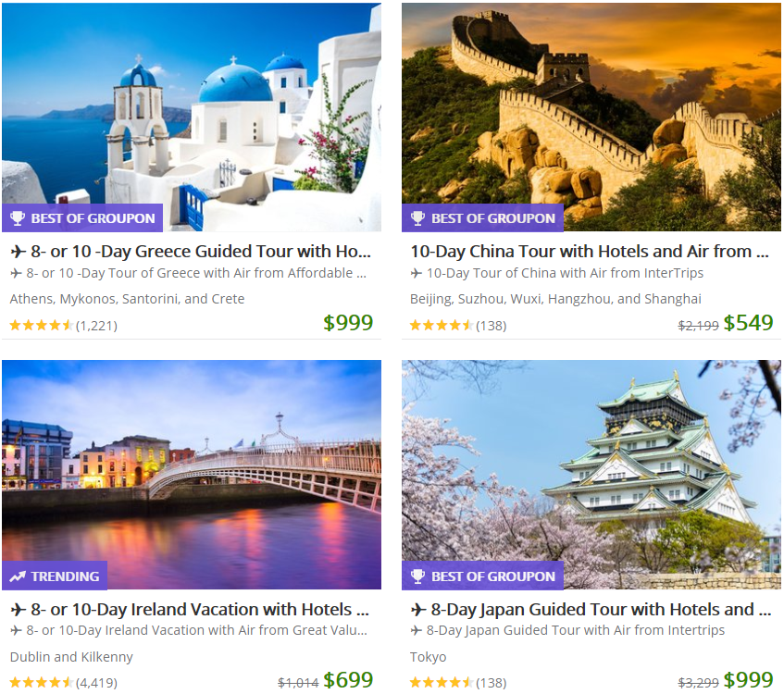Click the airplane icon before the Japan tour title

pyautogui.click(x=418, y=610)
